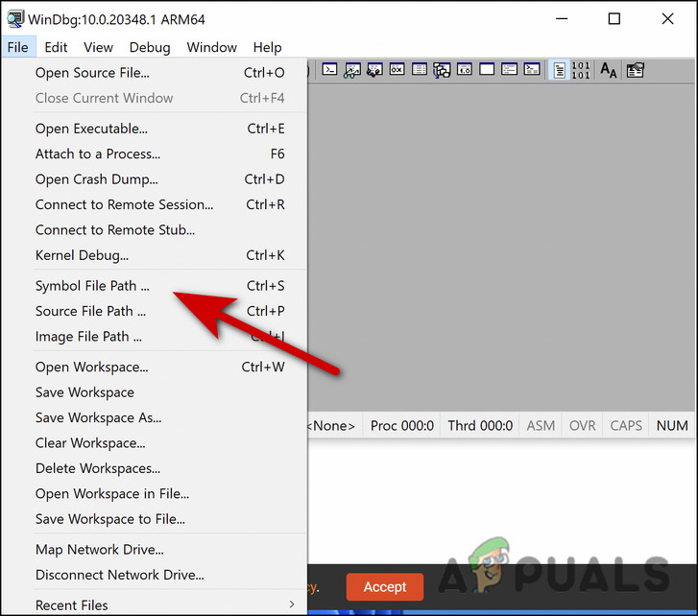Screen dimensions: 698x616
Task: Click the Accept button
Action: pyautogui.click(x=385, y=586)
